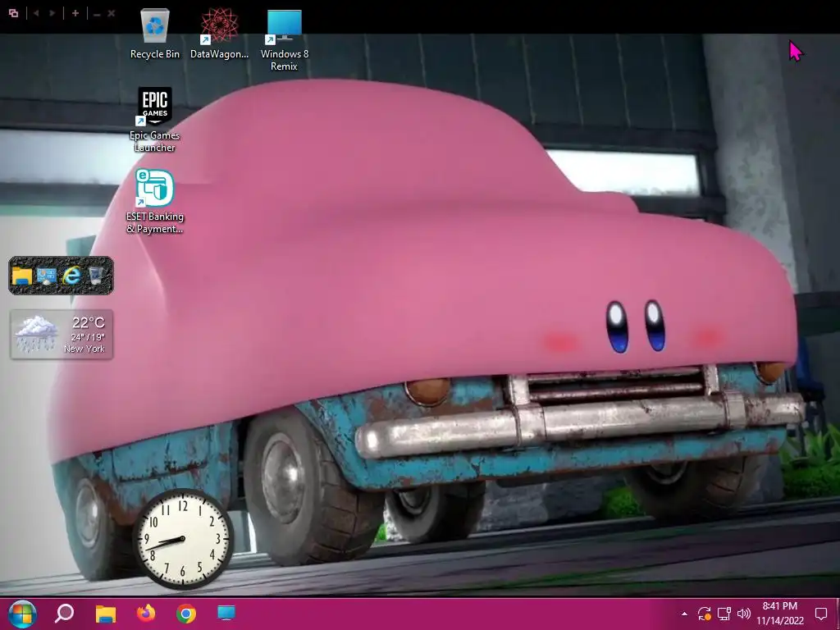Click the X button in top toolbar
The width and height of the screenshot is (840, 630).
coord(112,13)
